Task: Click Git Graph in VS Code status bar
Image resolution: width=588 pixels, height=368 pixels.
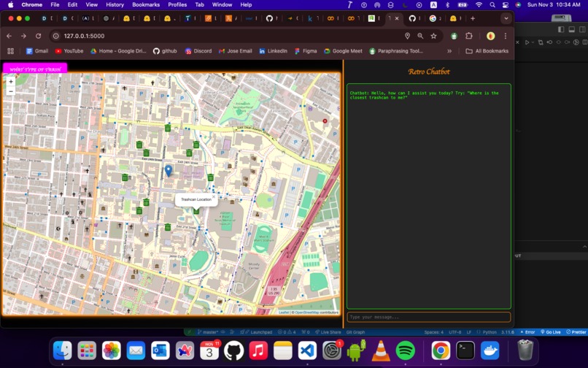Action: pos(355,332)
